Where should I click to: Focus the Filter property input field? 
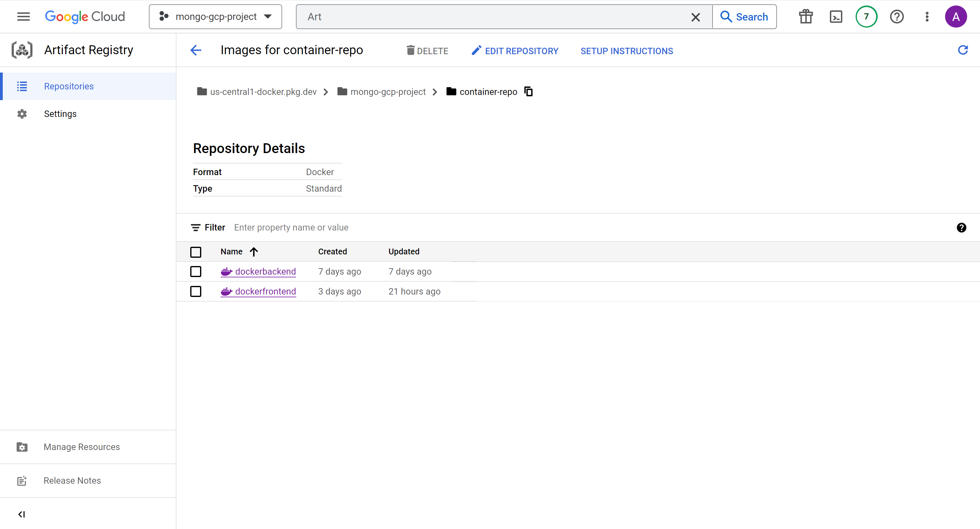tap(291, 227)
